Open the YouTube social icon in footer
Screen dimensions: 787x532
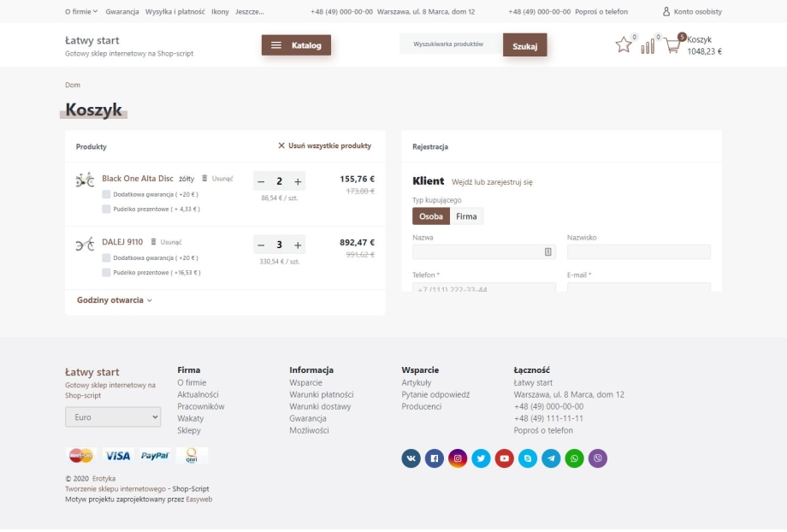[505, 458]
